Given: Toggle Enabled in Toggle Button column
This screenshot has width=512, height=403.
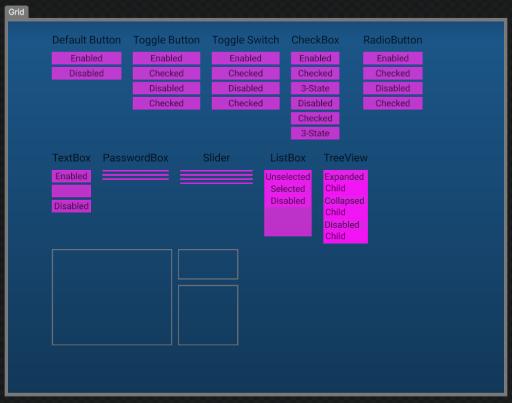Looking at the screenshot, I should (166, 58).
